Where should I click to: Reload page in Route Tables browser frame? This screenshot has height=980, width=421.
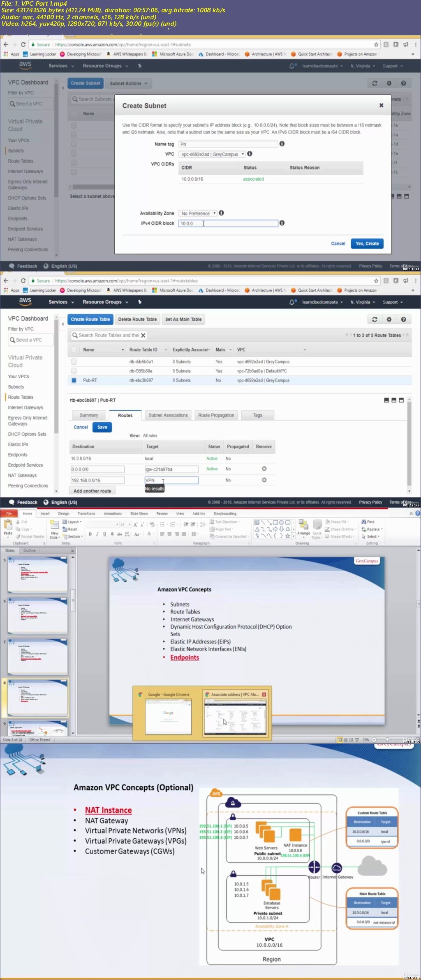click(x=23, y=281)
